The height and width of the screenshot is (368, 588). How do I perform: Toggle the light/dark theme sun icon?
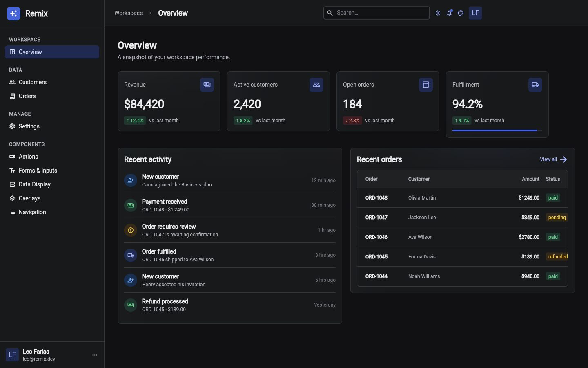point(438,13)
